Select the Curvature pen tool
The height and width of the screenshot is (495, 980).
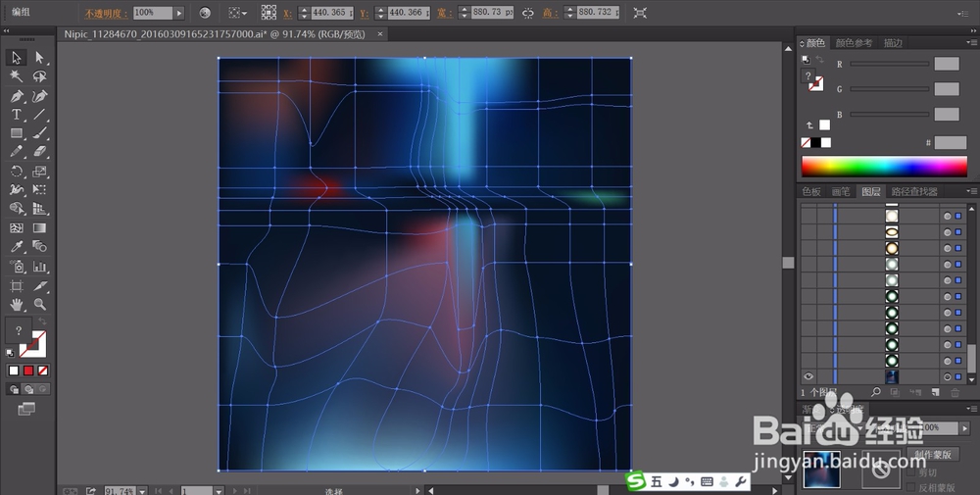point(39,96)
